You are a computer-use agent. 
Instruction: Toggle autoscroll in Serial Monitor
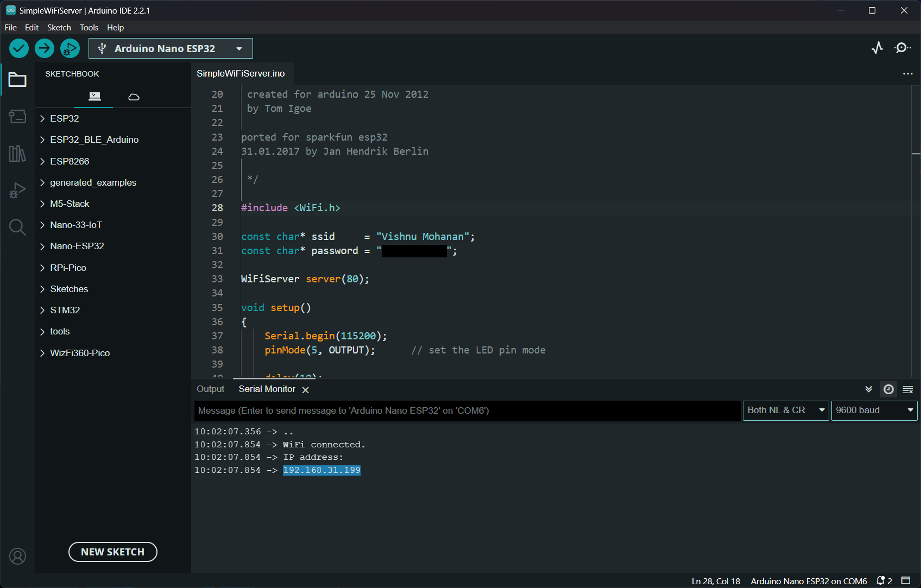click(x=869, y=389)
